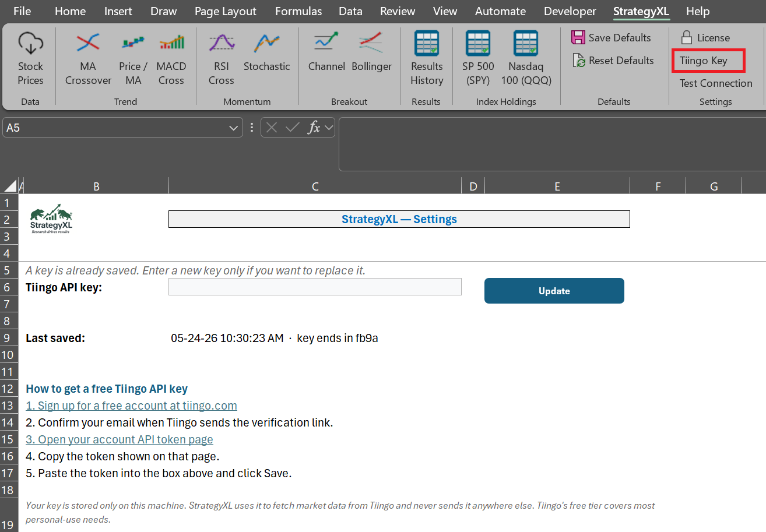Load SP 500 (SPY) index holdings
The height and width of the screenshot is (532, 766).
(478, 58)
